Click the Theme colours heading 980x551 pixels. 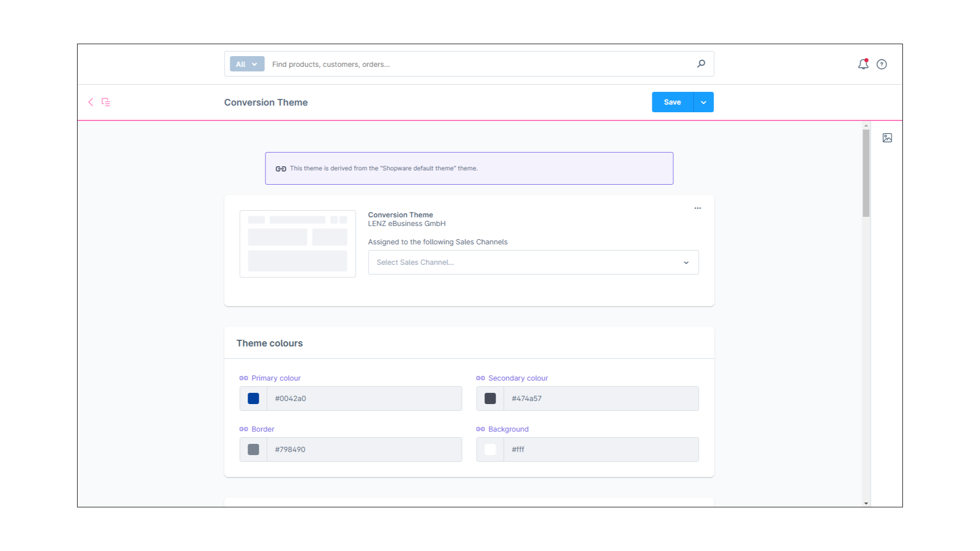coord(269,343)
